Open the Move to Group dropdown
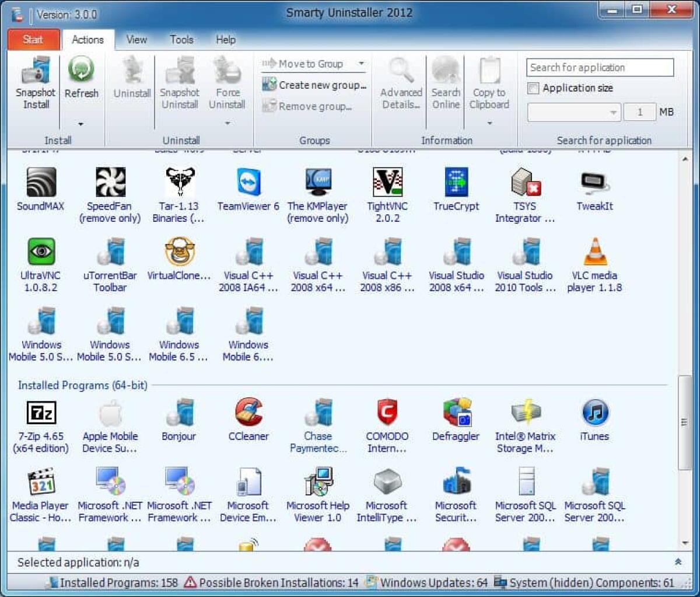Viewport: 700px width, 597px height. 362,64
